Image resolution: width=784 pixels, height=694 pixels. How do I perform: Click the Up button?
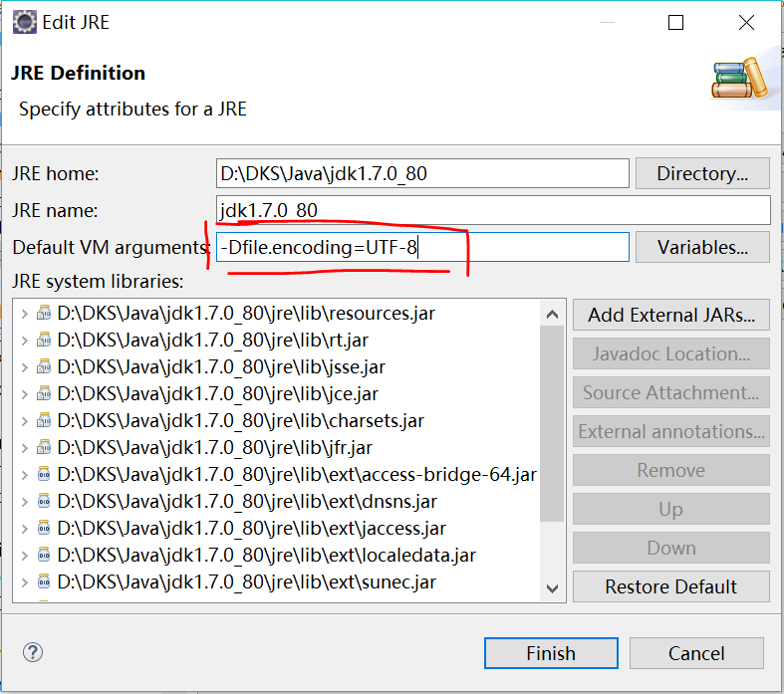[x=671, y=509]
